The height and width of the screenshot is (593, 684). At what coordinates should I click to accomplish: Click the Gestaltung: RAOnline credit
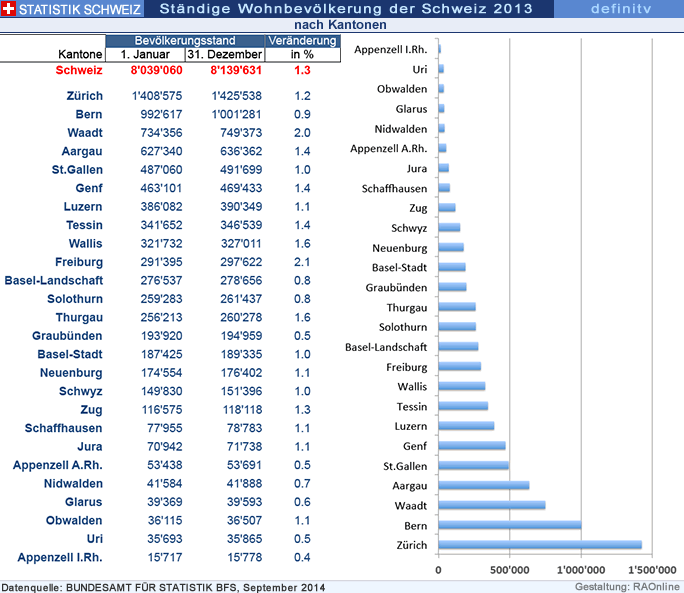[627, 586]
